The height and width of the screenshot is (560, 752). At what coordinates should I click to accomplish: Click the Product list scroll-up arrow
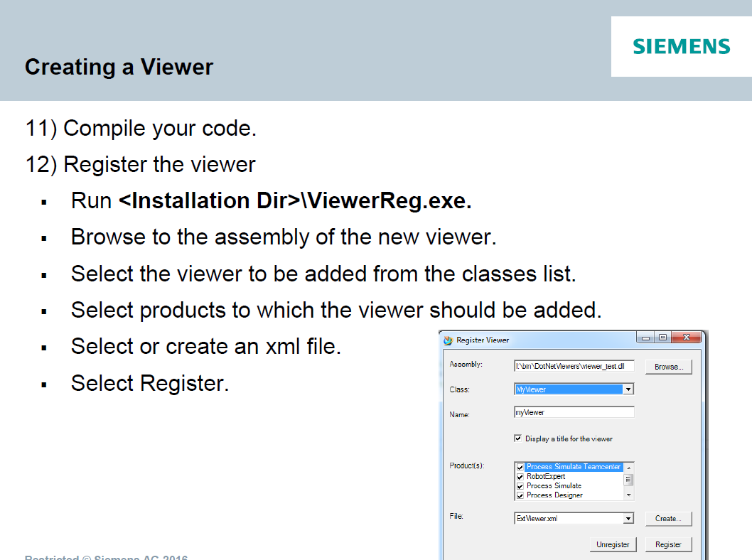(x=628, y=466)
